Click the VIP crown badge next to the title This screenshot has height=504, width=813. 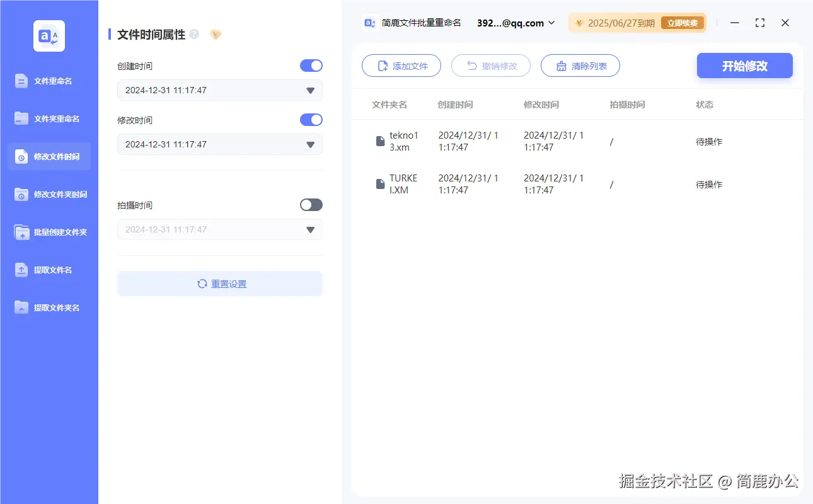tap(215, 34)
